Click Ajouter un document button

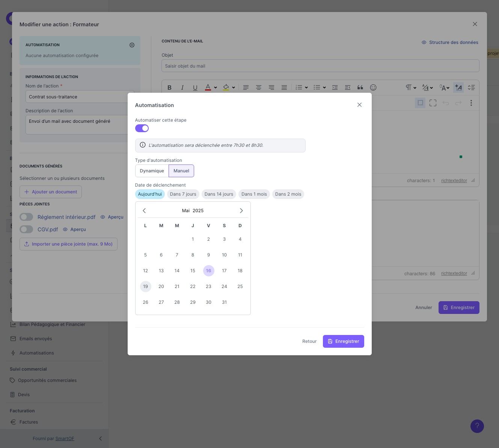coord(51,192)
